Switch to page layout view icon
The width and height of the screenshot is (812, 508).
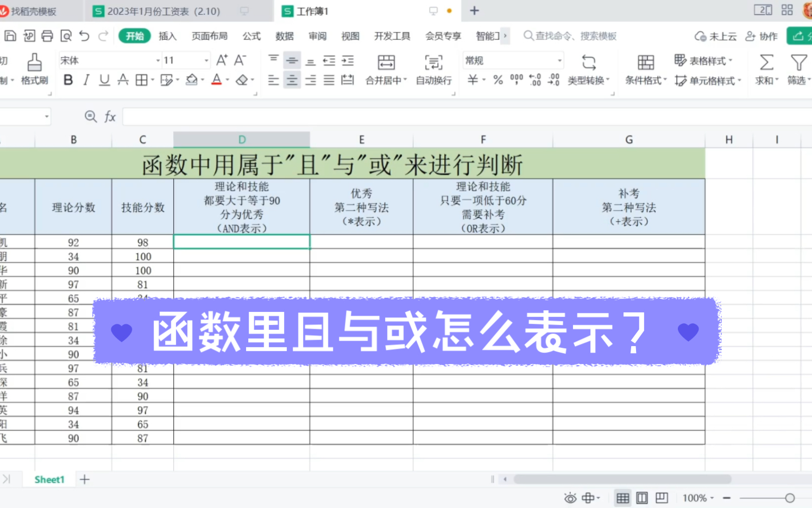tap(642, 498)
